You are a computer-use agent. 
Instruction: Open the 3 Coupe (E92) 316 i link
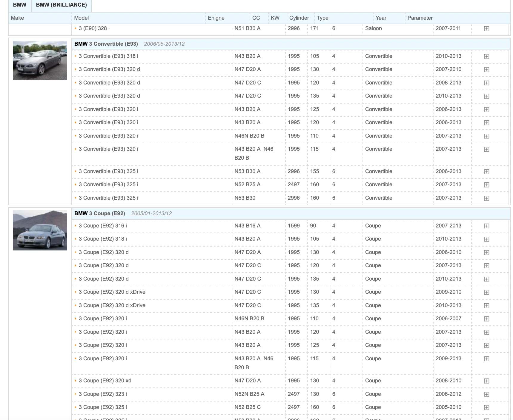pos(103,226)
